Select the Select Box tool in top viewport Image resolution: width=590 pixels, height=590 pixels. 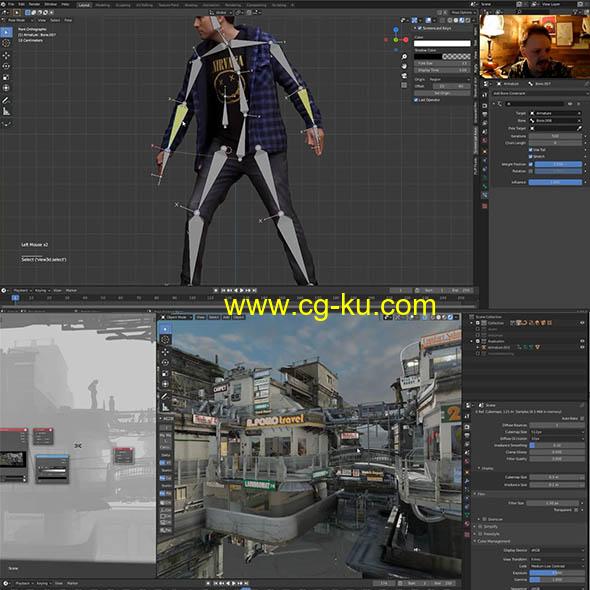click(x=6, y=32)
